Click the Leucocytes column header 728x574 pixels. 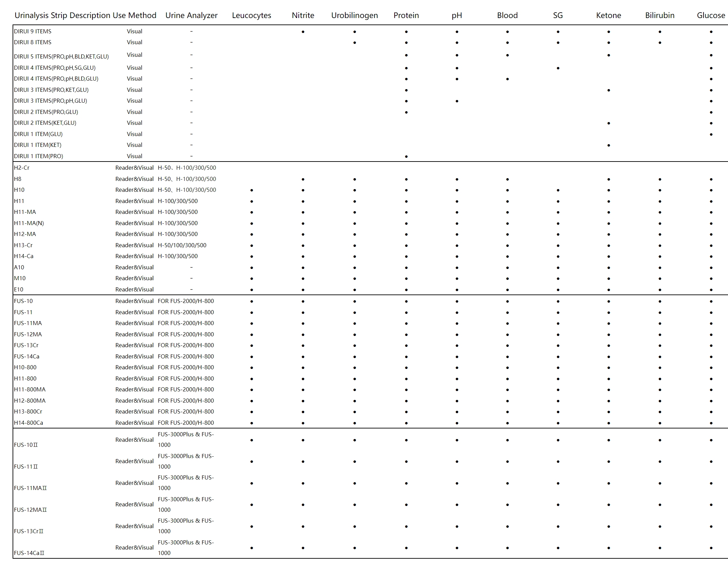pos(252,15)
